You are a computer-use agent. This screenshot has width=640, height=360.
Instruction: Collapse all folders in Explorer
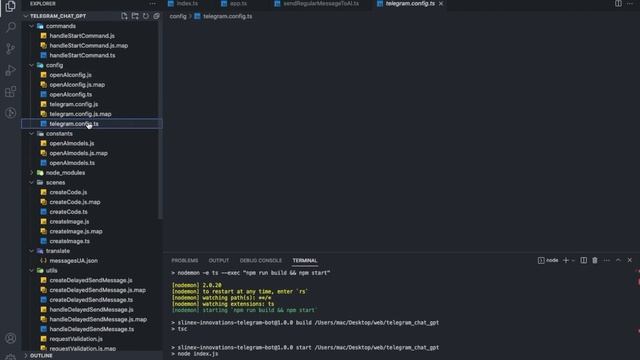click(x=156, y=16)
